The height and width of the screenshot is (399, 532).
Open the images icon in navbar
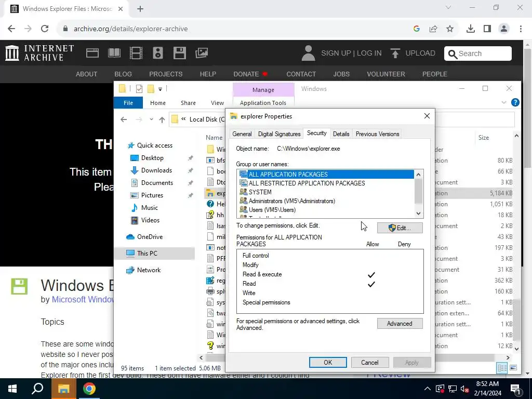point(202,53)
